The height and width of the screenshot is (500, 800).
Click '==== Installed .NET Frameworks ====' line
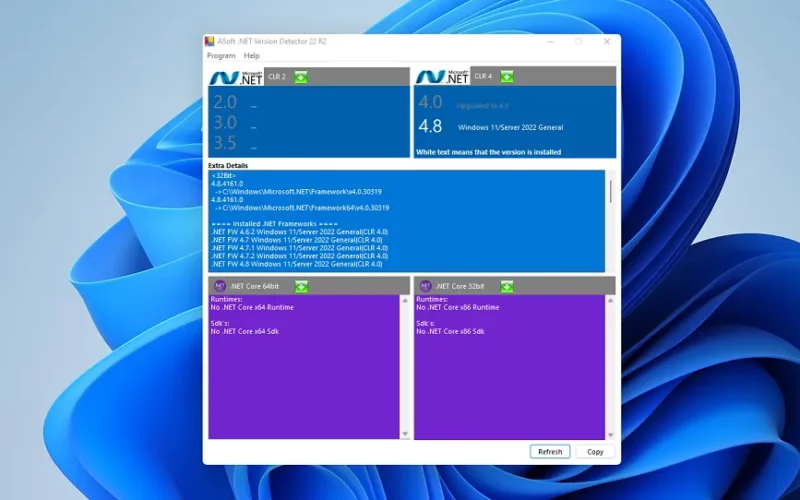coord(274,223)
